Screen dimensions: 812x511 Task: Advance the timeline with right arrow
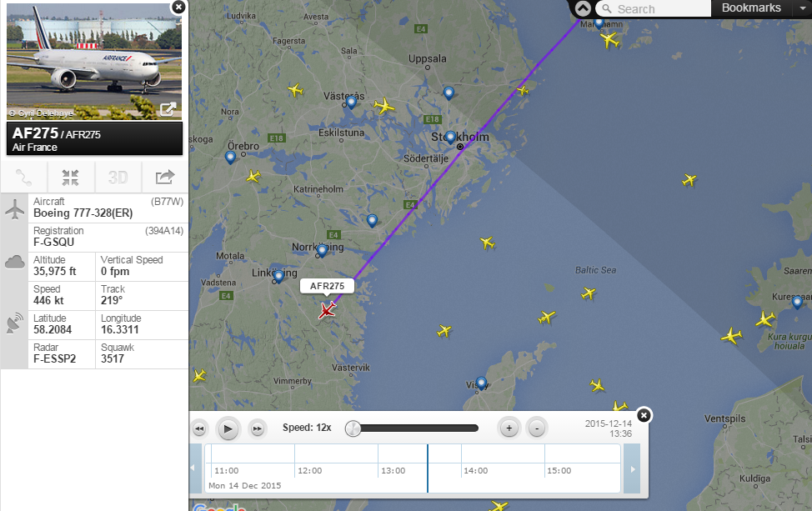coord(632,469)
